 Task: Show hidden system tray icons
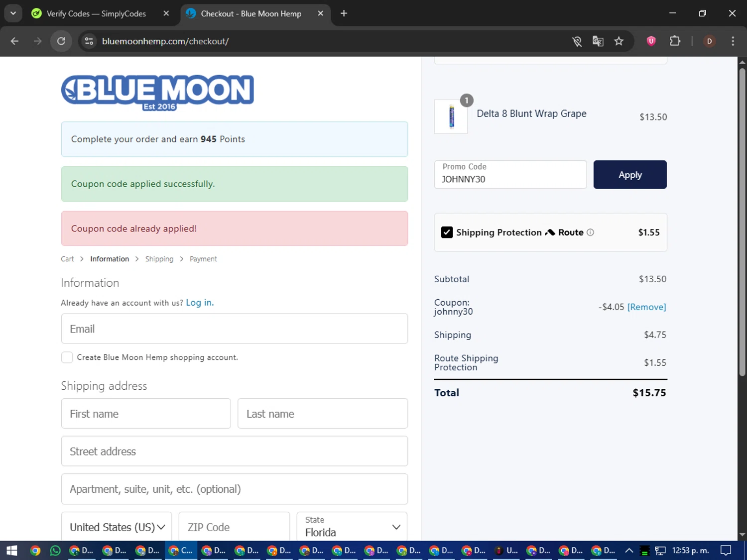[629, 551]
